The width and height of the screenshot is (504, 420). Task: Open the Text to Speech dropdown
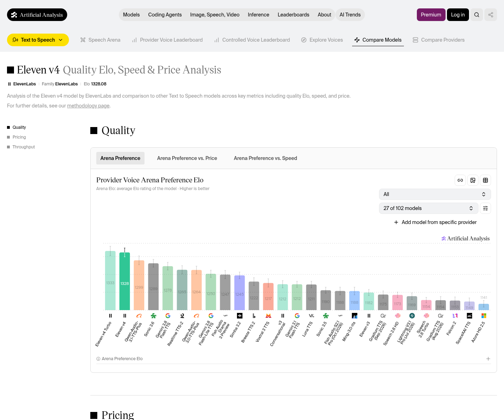pos(38,40)
